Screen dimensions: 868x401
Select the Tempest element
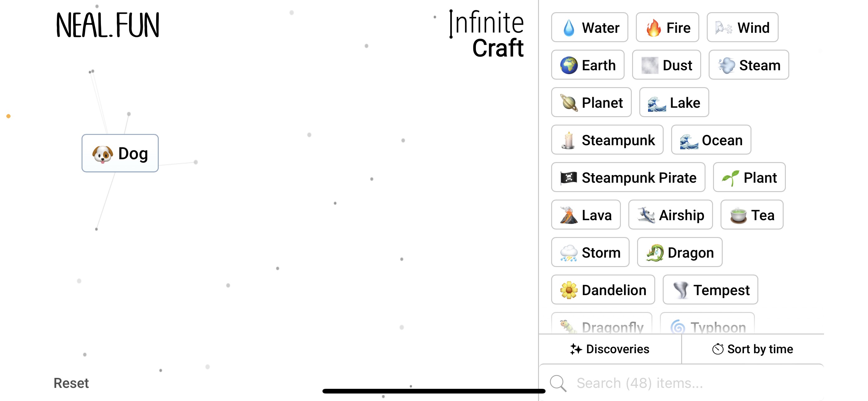point(710,290)
